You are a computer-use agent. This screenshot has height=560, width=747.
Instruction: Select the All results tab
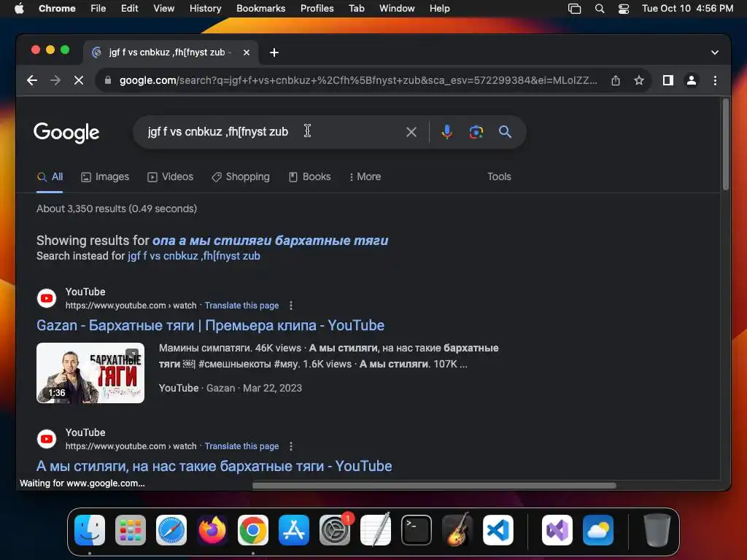(x=50, y=176)
